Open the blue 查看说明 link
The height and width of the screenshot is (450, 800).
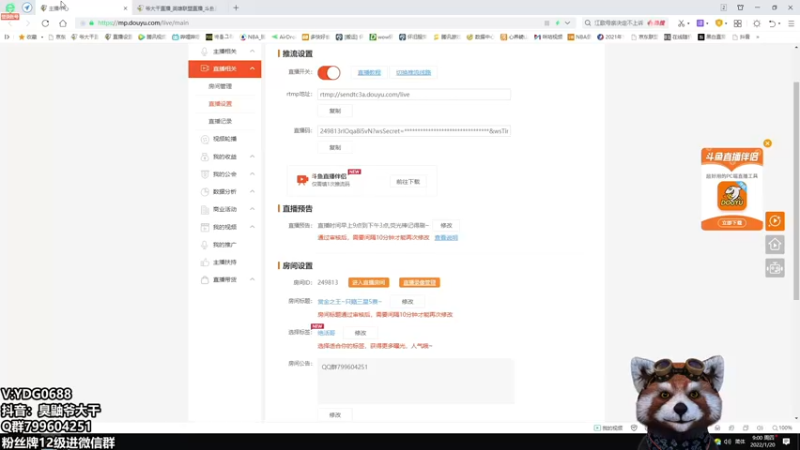pos(446,238)
